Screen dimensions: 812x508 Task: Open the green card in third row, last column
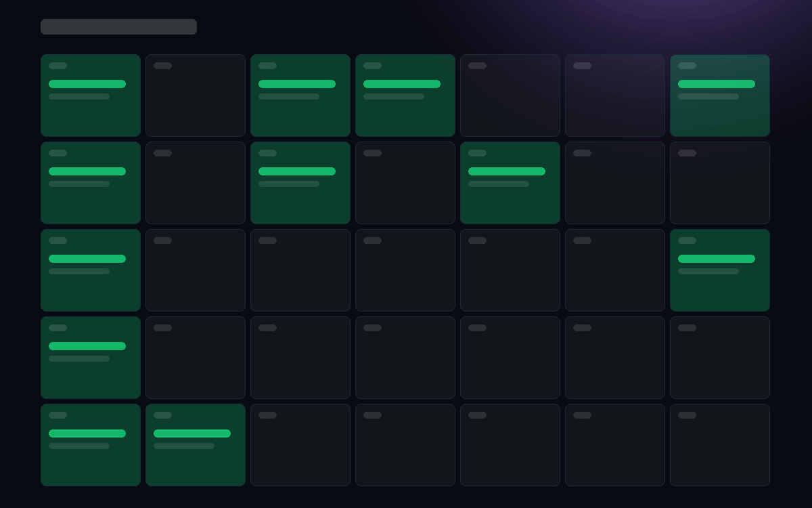(x=720, y=270)
